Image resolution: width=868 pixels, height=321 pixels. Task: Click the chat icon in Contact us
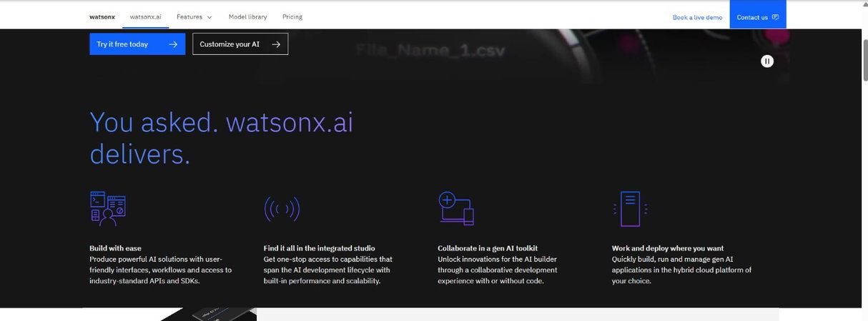tap(776, 17)
